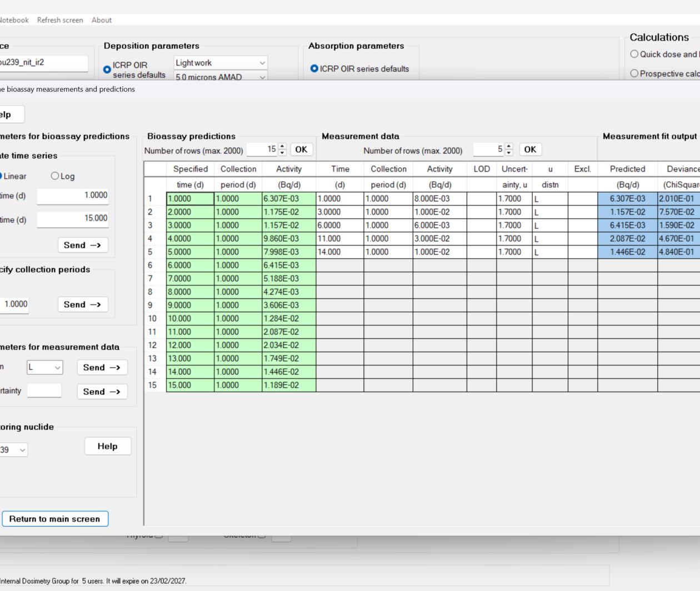
Task: Click the end time field showing 15.000
Action: (73, 219)
